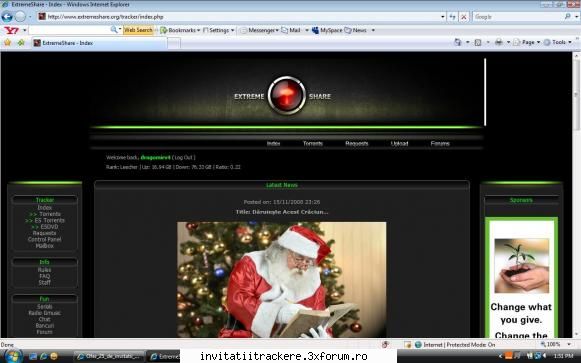This screenshot has height=363, width=581.
Task: Click the Web Search button
Action: 138,30
